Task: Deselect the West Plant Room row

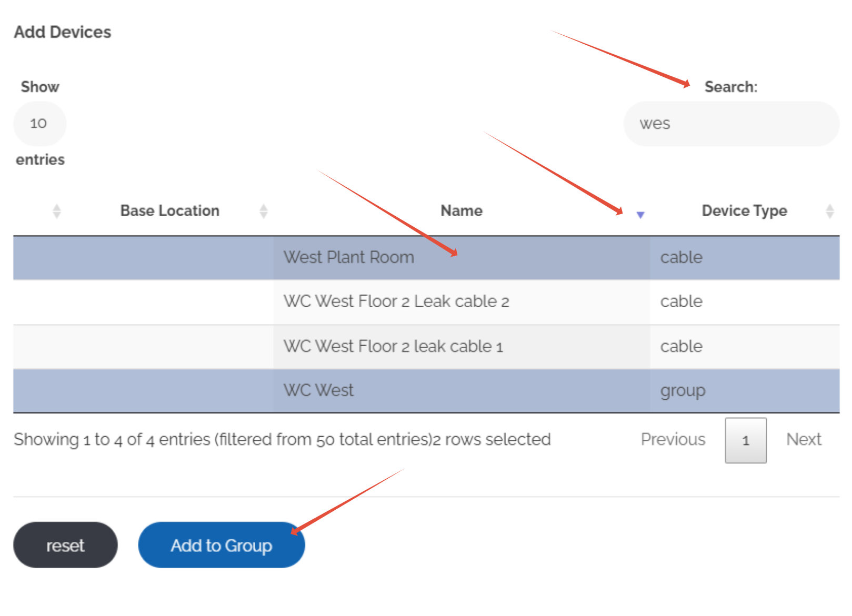Action: (348, 257)
